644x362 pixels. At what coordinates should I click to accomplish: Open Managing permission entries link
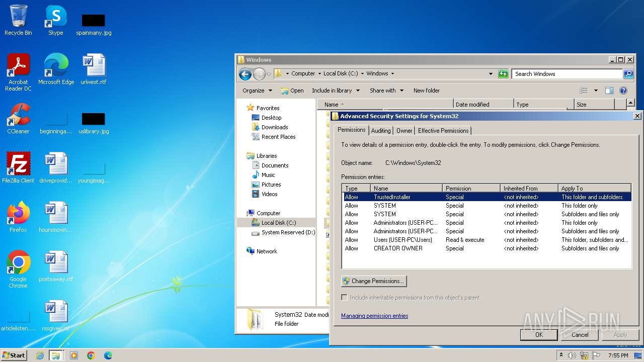(374, 316)
